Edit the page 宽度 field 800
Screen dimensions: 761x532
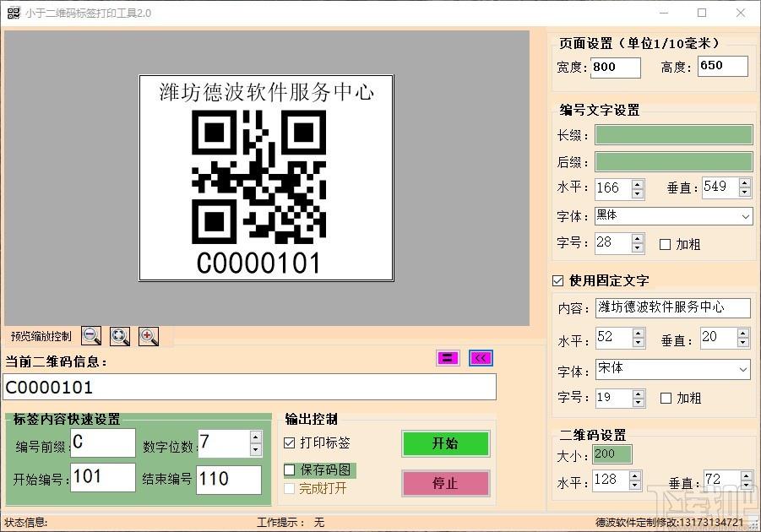pyautogui.click(x=616, y=67)
